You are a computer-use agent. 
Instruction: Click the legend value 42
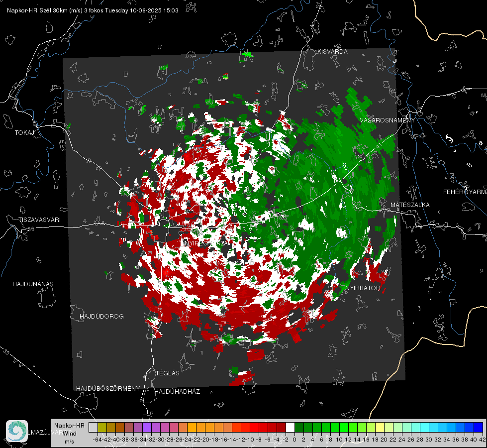pos(482,440)
